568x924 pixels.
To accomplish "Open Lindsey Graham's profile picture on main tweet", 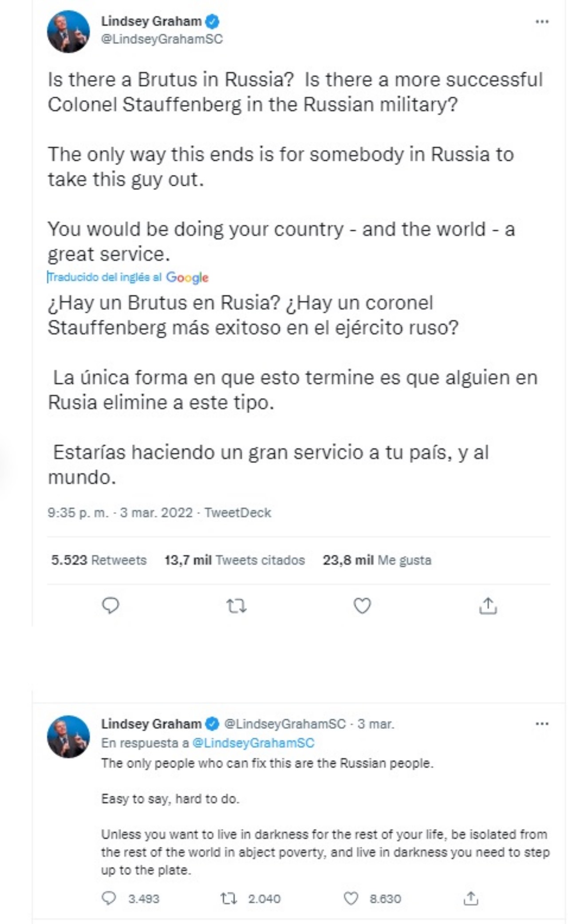I will coord(68,32).
